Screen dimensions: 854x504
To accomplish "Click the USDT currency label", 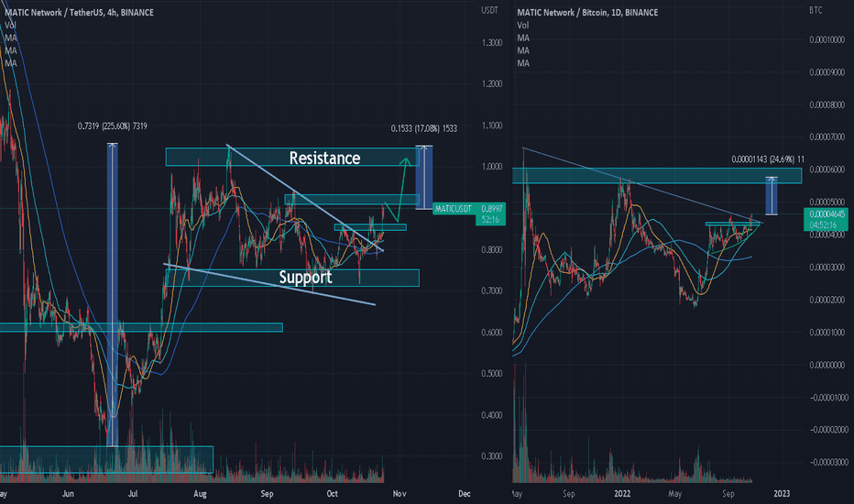I will coord(489,10).
